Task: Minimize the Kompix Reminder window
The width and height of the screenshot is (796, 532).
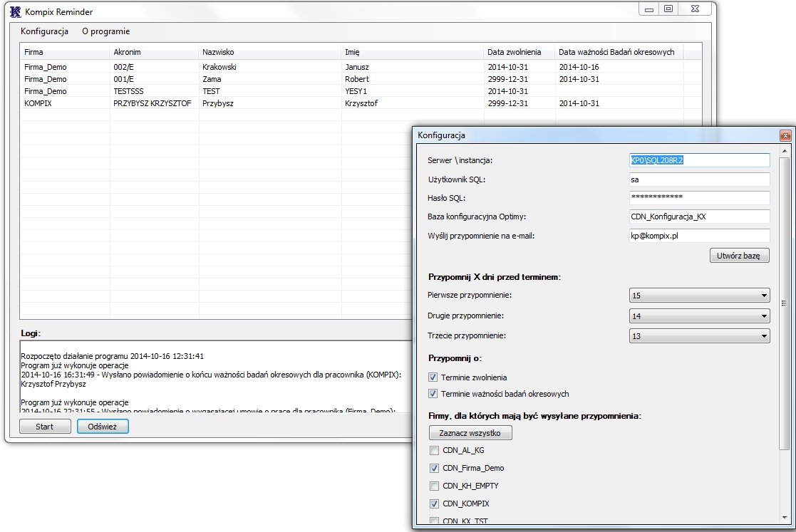Action: [x=648, y=9]
